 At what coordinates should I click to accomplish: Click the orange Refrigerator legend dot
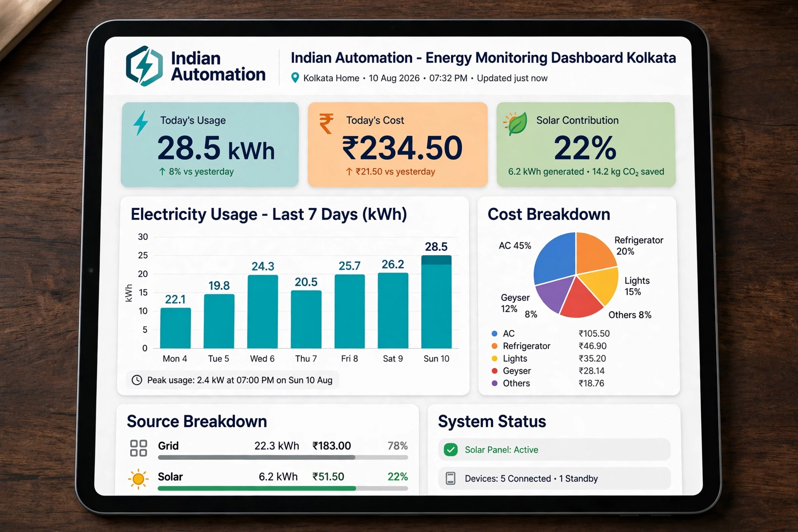(495, 346)
